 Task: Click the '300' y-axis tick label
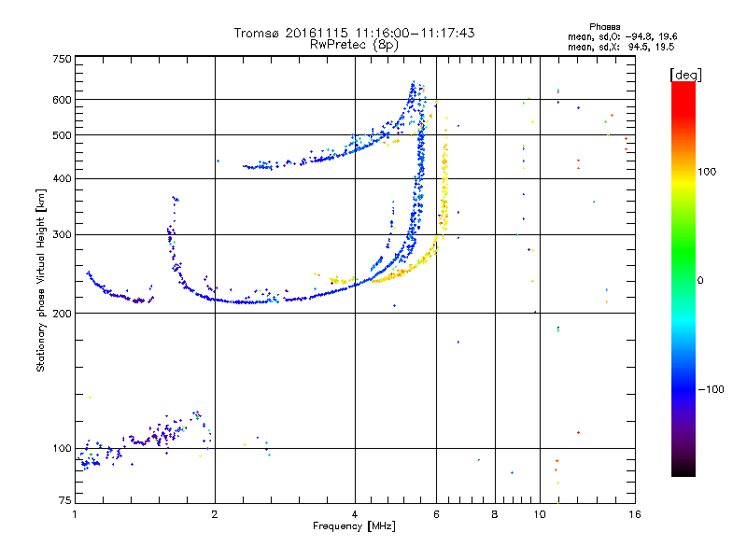[63, 235]
